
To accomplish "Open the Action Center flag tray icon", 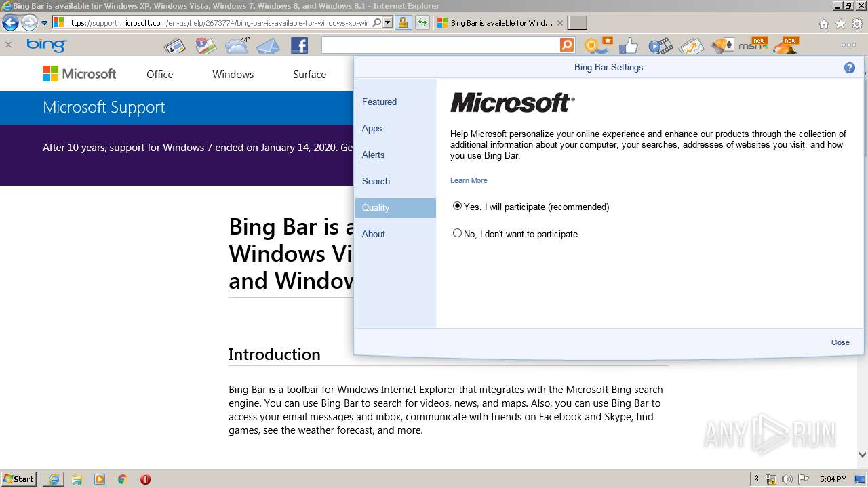I will [x=804, y=479].
